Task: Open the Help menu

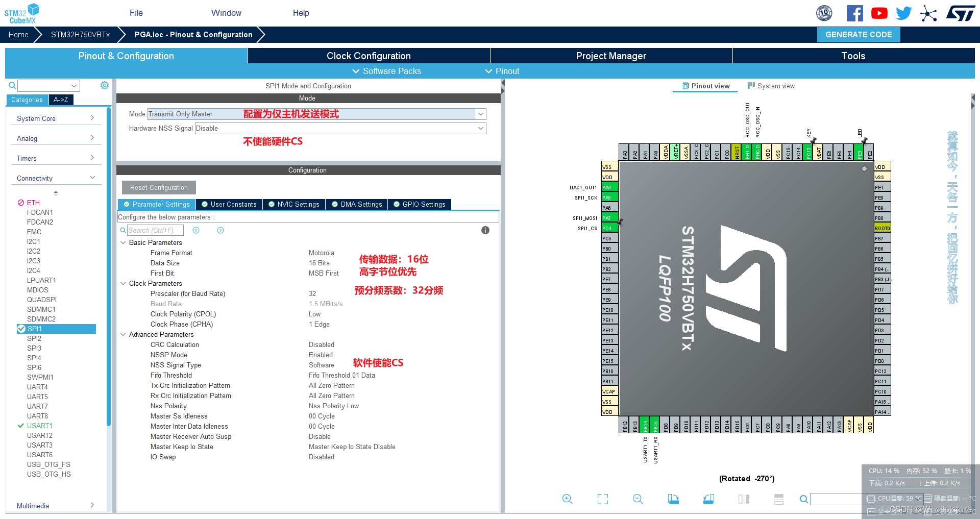Action: point(301,13)
